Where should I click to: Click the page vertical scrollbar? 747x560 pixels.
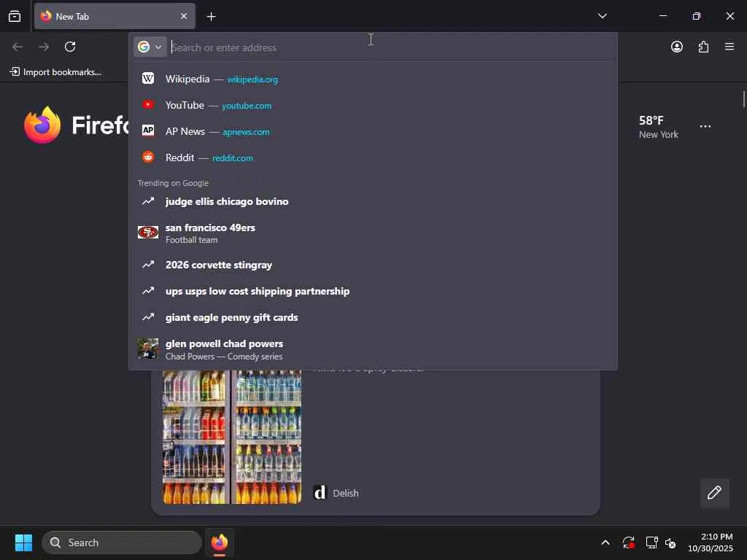[743, 99]
